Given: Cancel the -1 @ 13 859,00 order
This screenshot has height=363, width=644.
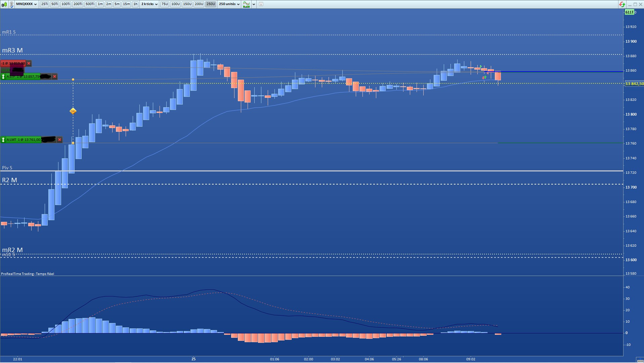Looking at the screenshot, I should 29,63.
